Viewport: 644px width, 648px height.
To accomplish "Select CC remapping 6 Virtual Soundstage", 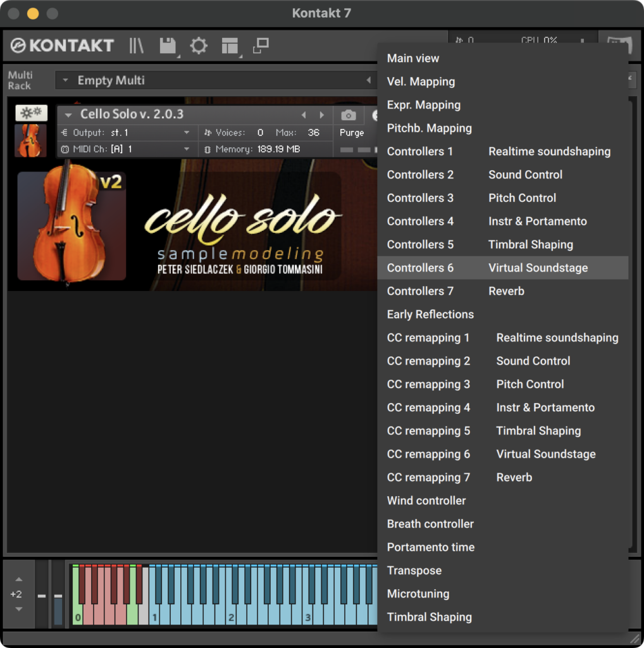I will 503,454.
